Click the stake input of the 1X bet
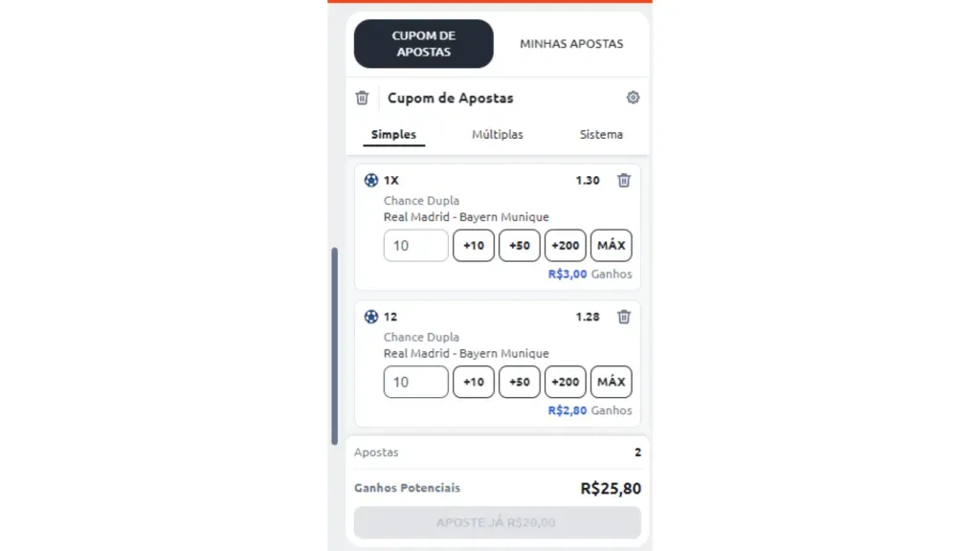 [x=415, y=245]
